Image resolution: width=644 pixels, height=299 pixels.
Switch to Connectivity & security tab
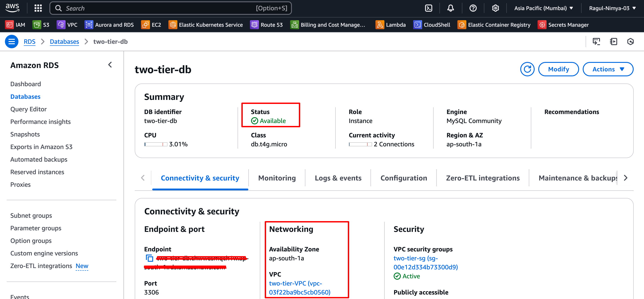click(x=200, y=178)
